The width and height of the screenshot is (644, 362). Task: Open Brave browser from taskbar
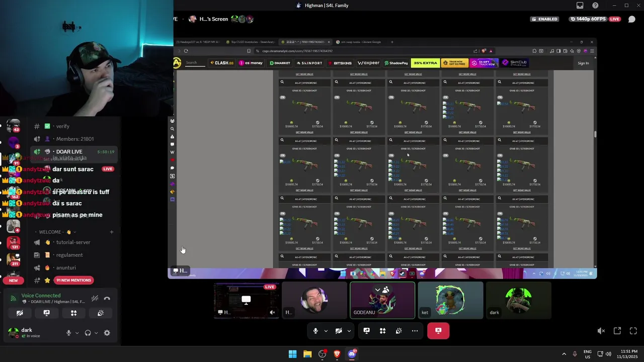point(337,354)
